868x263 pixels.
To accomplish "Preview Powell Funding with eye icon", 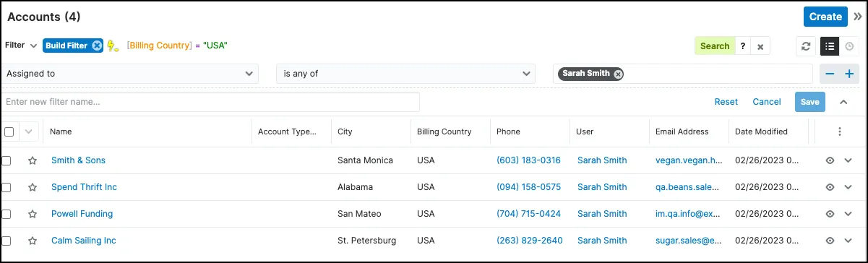I will pos(830,214).
